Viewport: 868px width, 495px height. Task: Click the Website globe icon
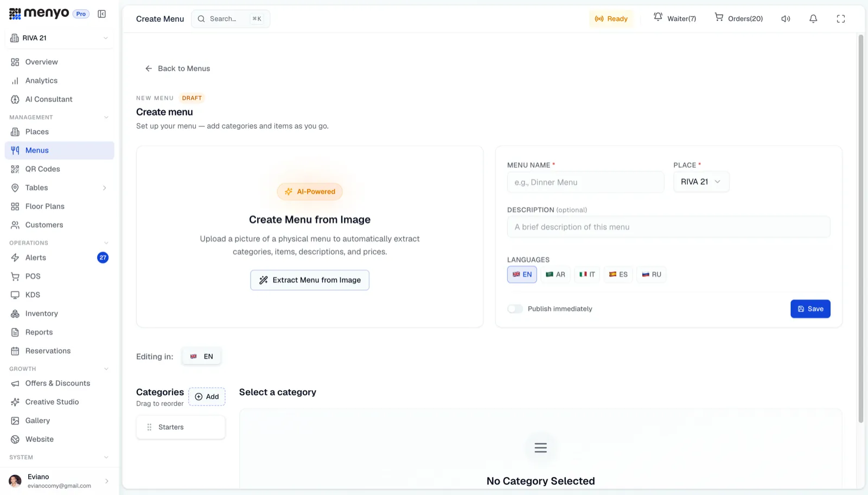click(x=15, y=439)
